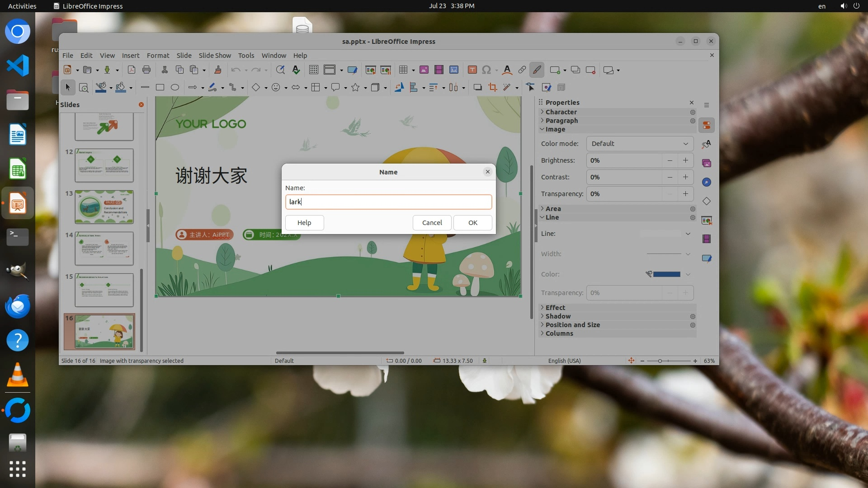Expand the Character section
The height and width of the screenshot is (488, 868).
pos(561,112)
